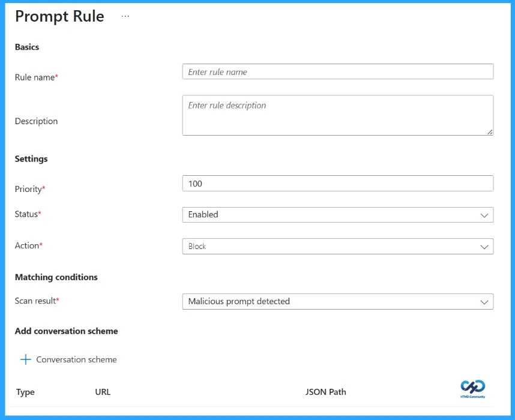Image resolution: width=515 pixels, height=420 pixels.
Task: Click the Scan result dropdown chevron
Action: coord(485,301)
